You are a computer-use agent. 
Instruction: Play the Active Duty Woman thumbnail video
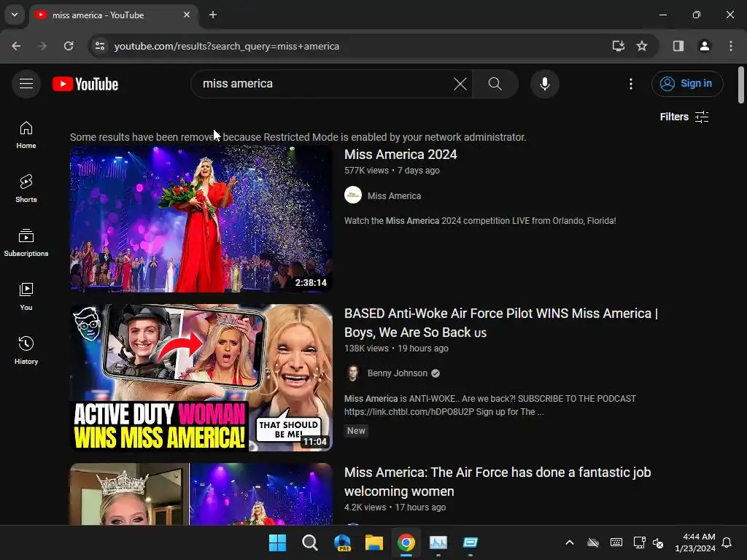tap(201, 378)
